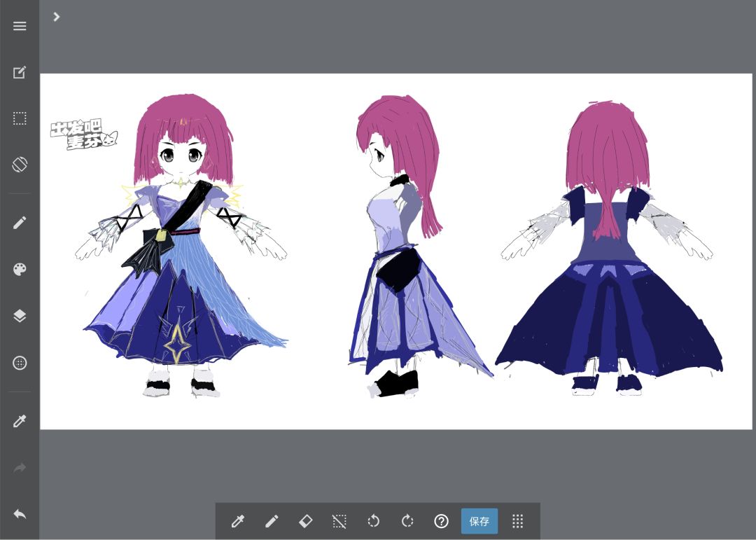Screen dimensions: 756x540
Task: Activate the eraser in the bottom toolbar
Action: point(306,521)
